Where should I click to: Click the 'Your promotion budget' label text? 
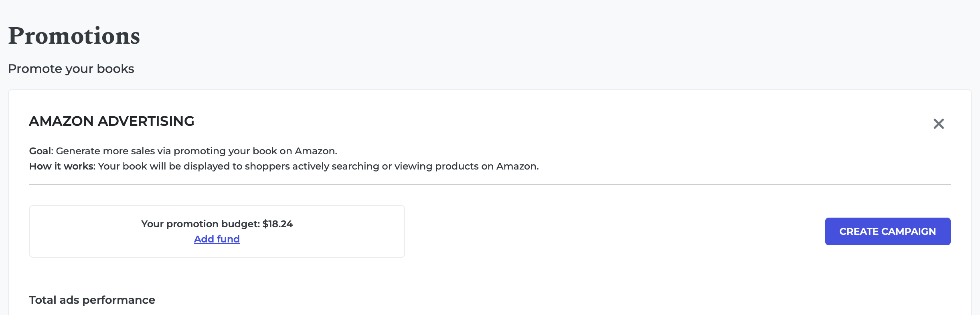pos(200,224)
